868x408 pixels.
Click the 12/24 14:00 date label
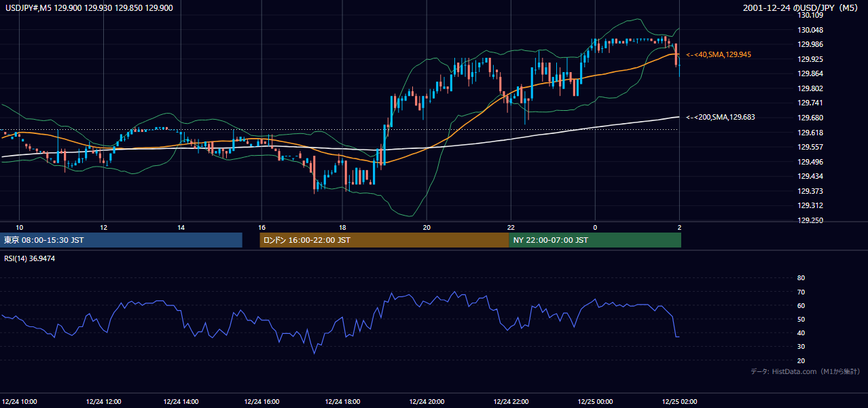180,403
